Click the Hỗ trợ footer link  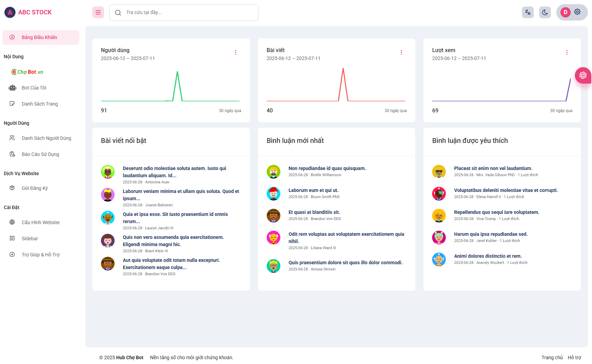[x=574, y=357]
